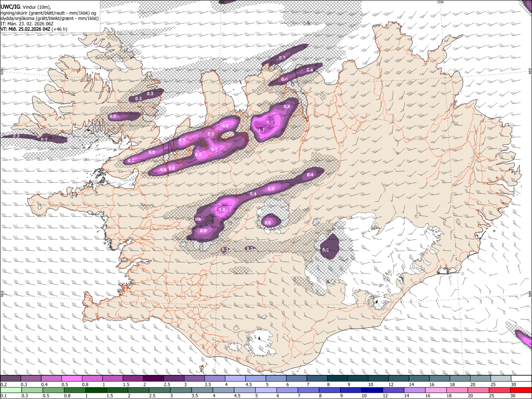The height and width of the screenshot is (399, 532).
Task: Select the '1.1' precipitation value on the map
Action: [x=270, y=122]
